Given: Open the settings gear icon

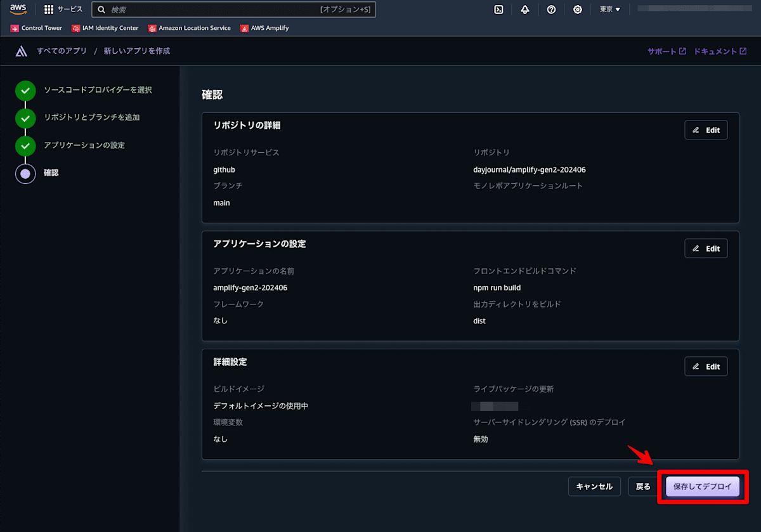Looking at the screenshot, I should [x=578, y=10].
